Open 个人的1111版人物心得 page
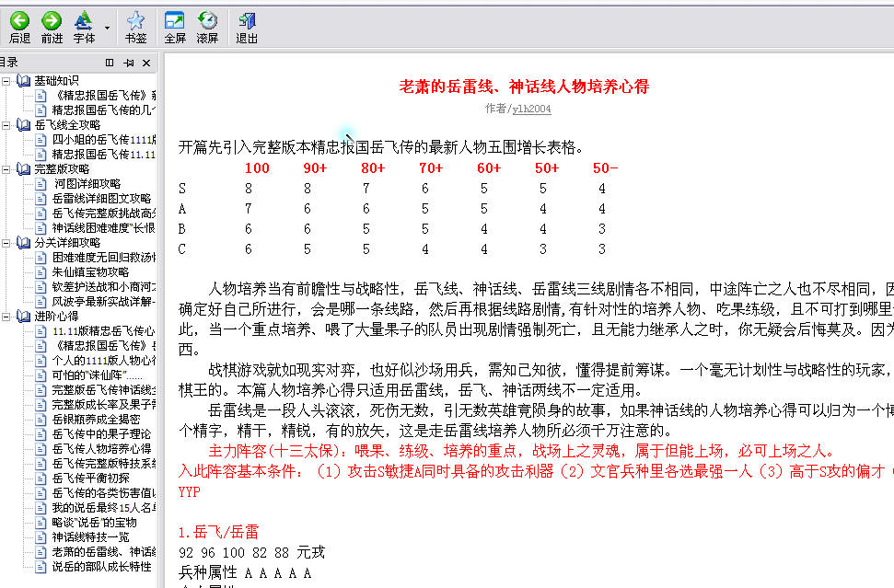The image size is (894, 588). coord(104,361)
